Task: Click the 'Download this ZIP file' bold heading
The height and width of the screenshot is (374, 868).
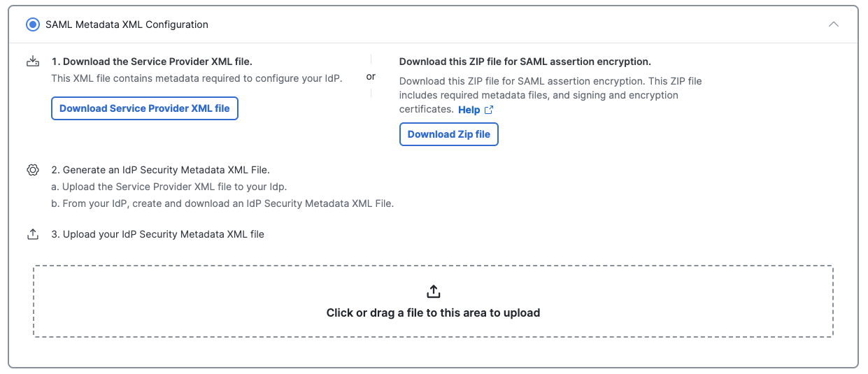Action: [x=525, y=62]
